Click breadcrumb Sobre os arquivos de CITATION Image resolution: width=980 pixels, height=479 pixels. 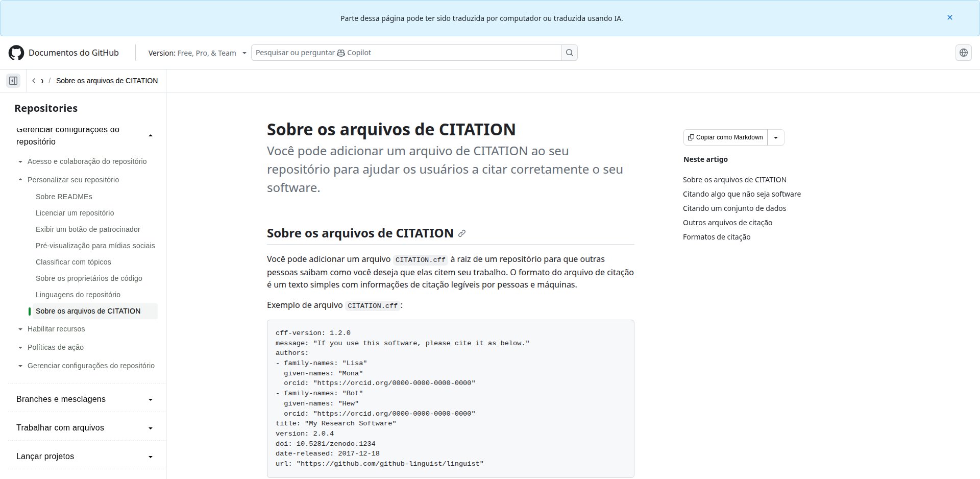[107, 81]
